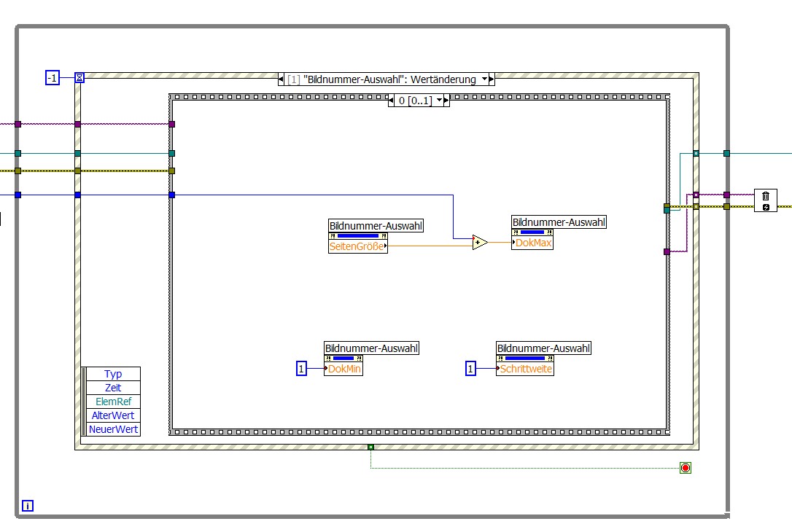This screenshot has height=532, width=792.
Task: Click the constant 1 wired to Schrittweite
Action: (470, 369)
